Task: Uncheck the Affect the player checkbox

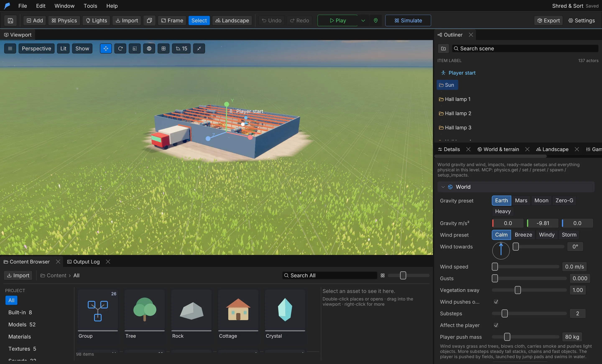Action: [496, 325]
